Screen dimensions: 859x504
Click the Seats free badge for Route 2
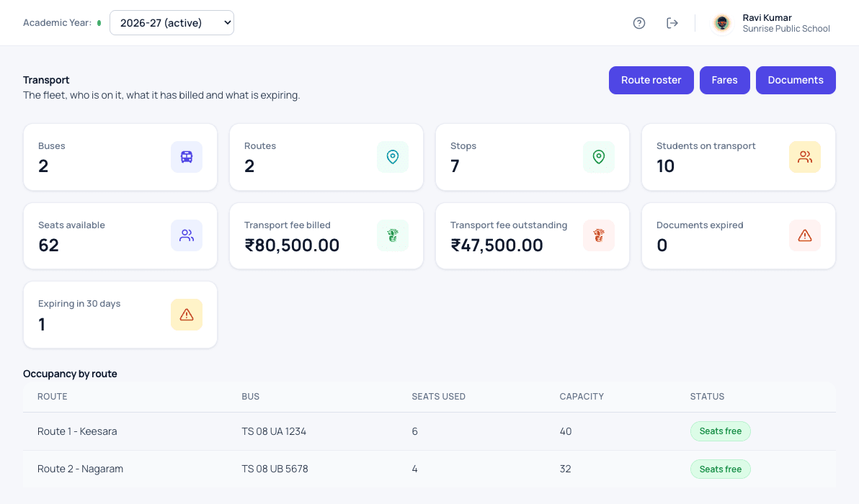721,469
